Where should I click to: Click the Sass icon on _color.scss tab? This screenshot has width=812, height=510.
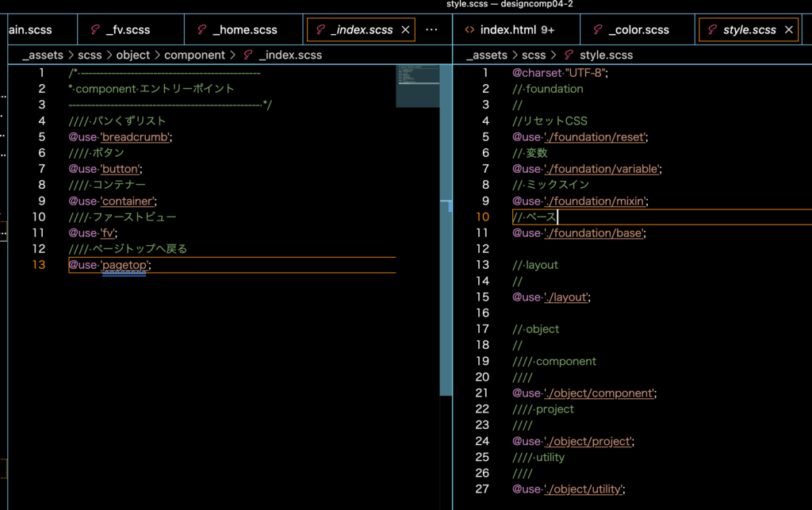[598, 30]
